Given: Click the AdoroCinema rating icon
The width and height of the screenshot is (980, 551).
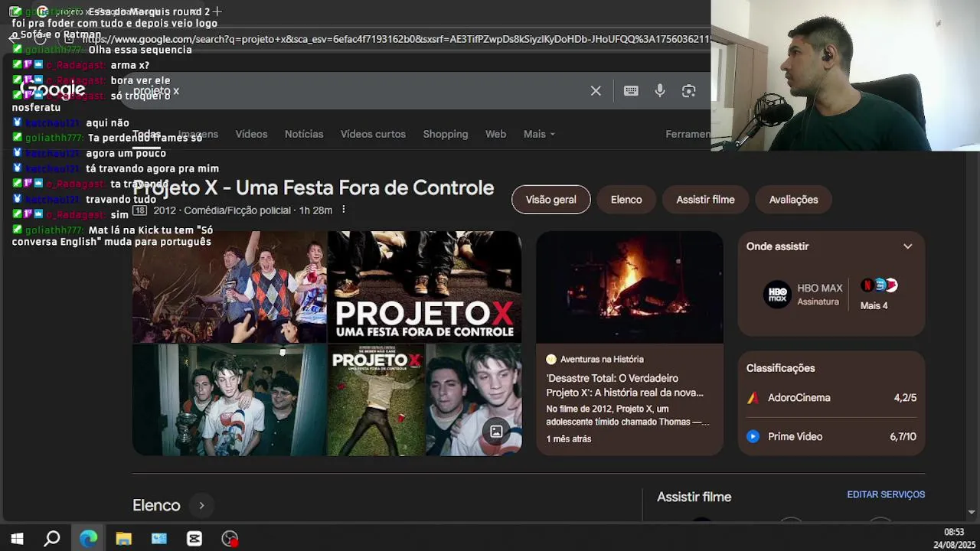Looking at the screenshot, I should (753, 398).
